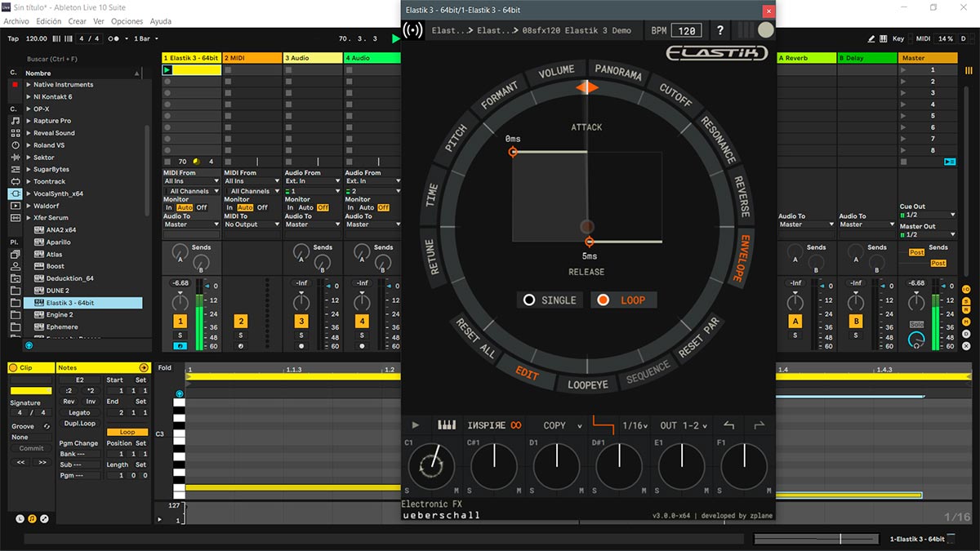Mute the C1 sample pad M
This screenshot has width=980, height=551.
pyautogui.click(x=456, y=491)
